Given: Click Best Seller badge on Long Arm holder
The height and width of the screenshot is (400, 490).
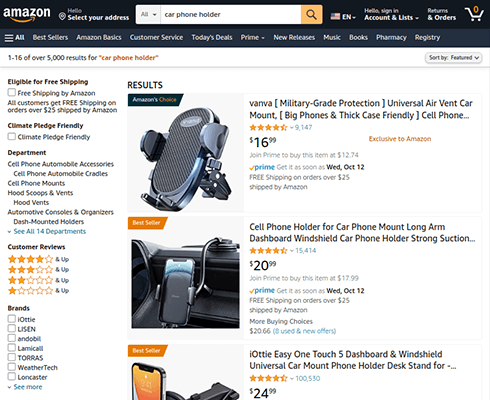Looking at the screenshot, I should click(147, 223).
